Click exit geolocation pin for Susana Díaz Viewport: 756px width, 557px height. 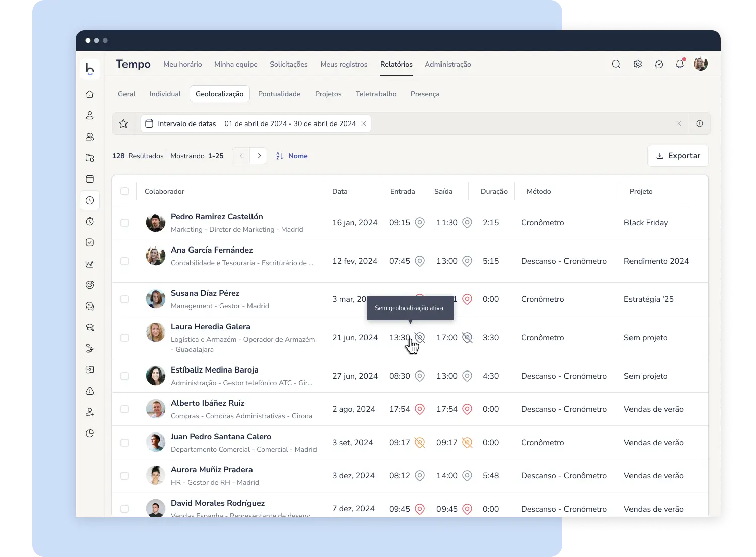tap(467, 299)
